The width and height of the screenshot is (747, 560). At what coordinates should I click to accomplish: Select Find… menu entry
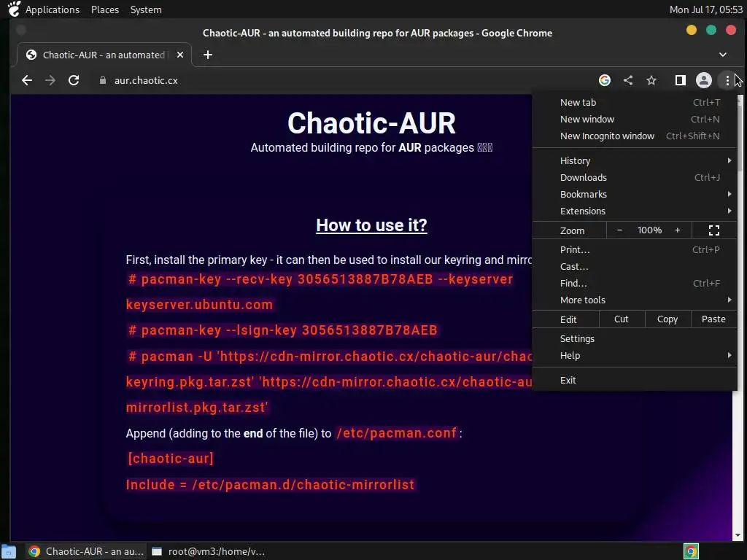point(635,284)
